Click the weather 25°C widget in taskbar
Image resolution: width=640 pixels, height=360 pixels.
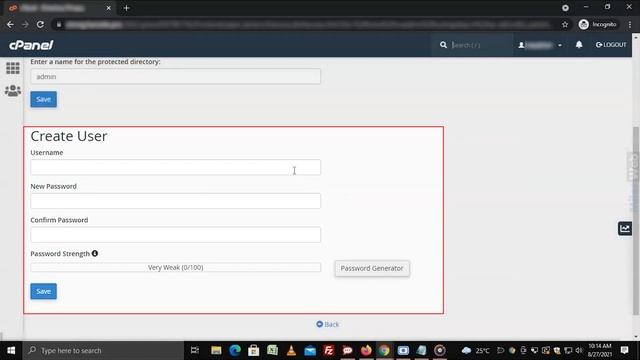coord(476,350)
